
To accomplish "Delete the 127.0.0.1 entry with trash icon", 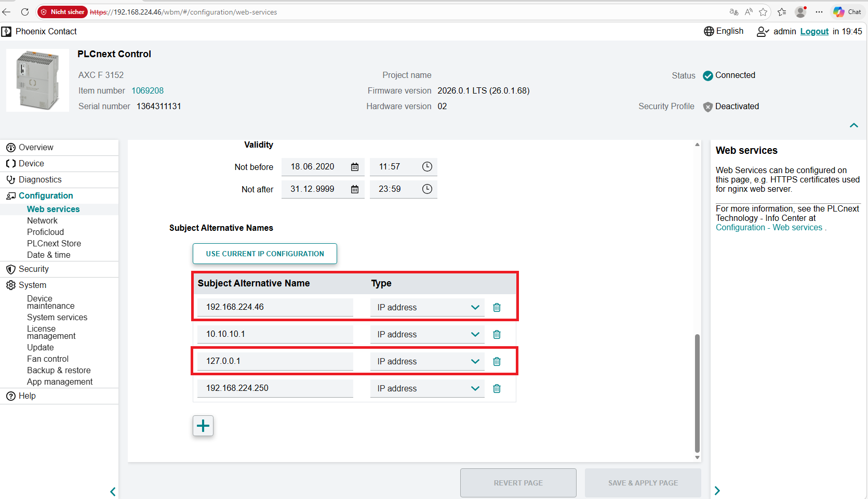I will click(x=497, y=361).
